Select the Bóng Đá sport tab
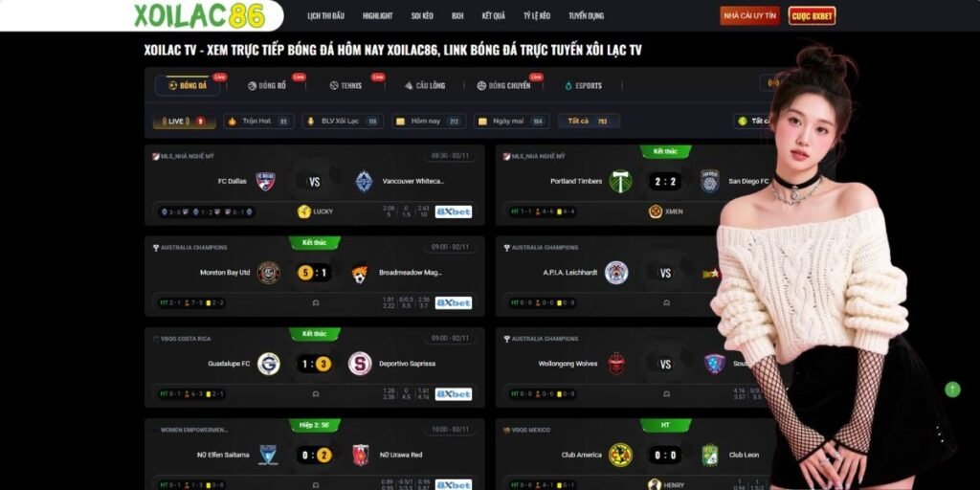Screen dimensions: 980x490 (x=188, y=85)
